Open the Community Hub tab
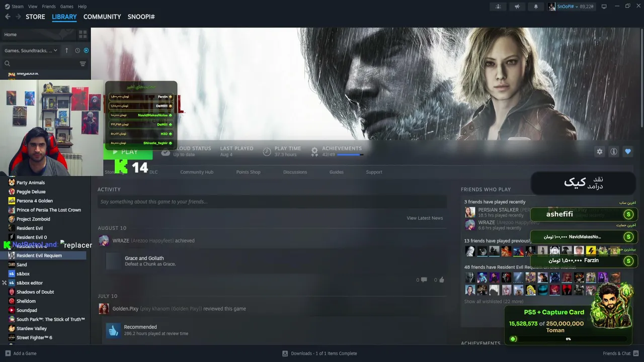This screenshot has height=362, width=644. (x=197, y=172)
